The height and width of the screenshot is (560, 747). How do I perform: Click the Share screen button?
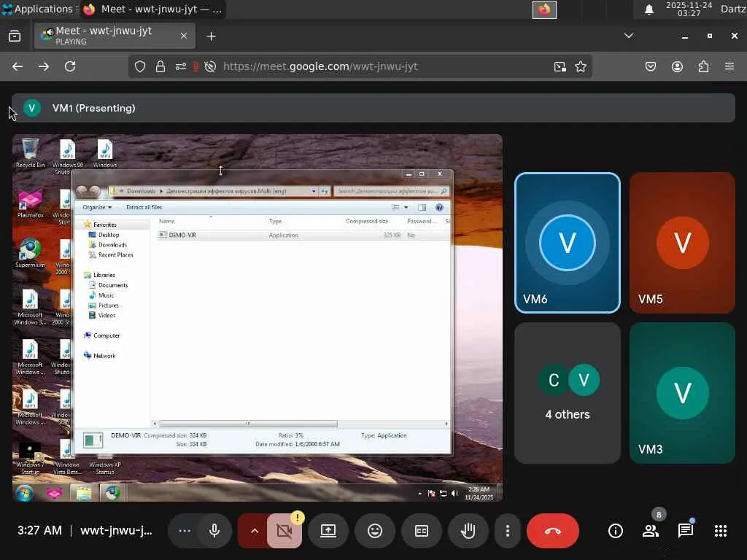tap(328, 531)
